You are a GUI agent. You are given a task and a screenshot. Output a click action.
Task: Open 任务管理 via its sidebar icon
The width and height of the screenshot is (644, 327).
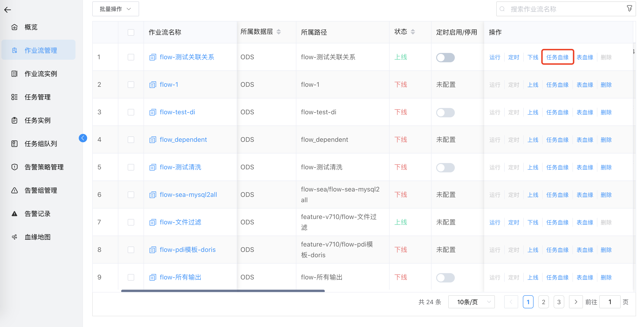point(14,97)
